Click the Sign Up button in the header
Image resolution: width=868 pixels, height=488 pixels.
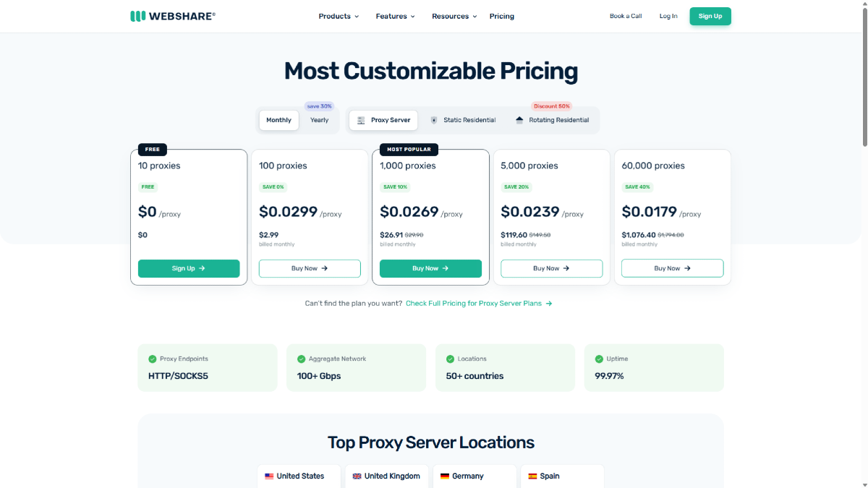point(710,16)
